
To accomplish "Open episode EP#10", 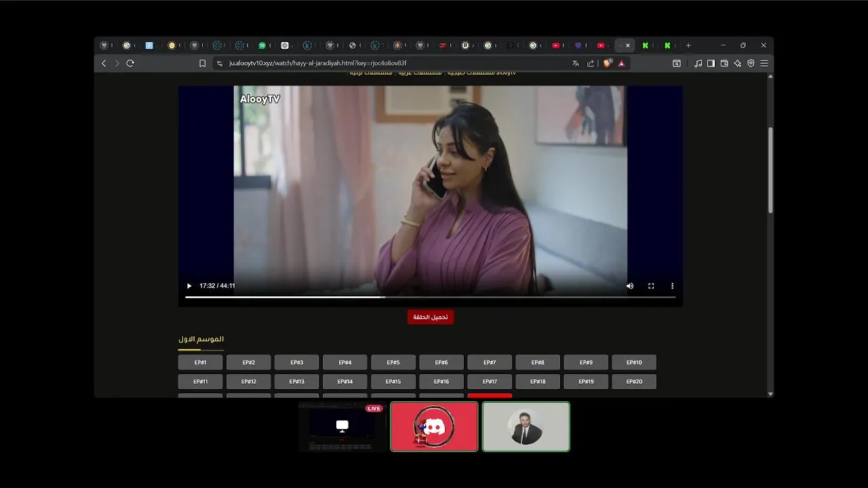I will pos(634,363).
